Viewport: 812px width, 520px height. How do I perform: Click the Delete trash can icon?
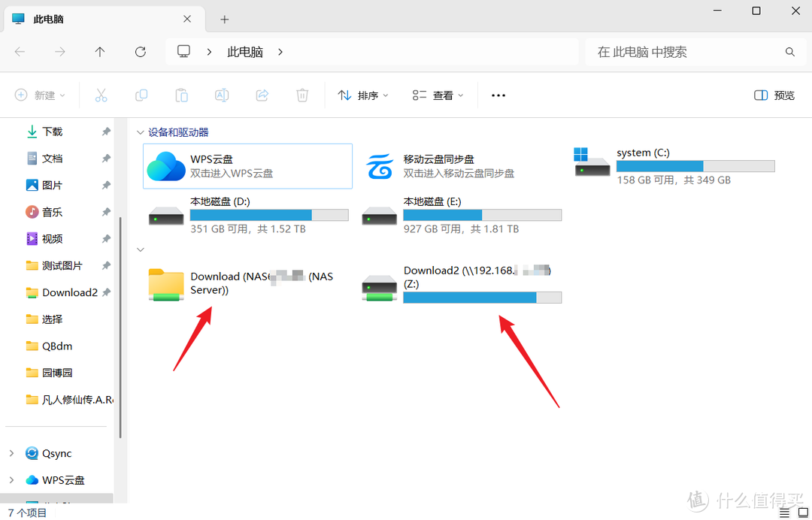click(x=302, y=95)
